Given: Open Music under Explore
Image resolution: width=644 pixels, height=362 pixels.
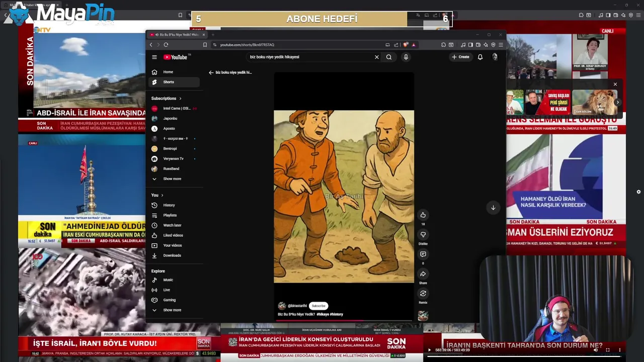Looking at the screenshot, I should coord(174,280).
